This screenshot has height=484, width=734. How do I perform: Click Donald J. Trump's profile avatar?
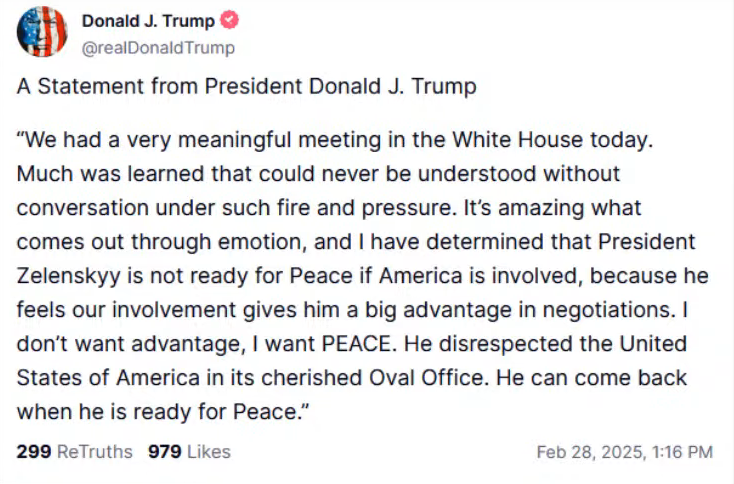tap(42, 31)
